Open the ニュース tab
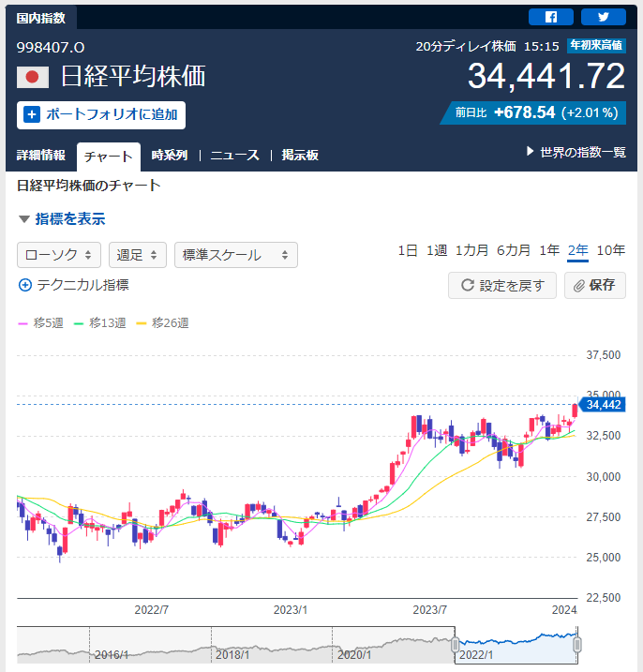The width and height of the screenshot is (643, 672). (235, 155)
